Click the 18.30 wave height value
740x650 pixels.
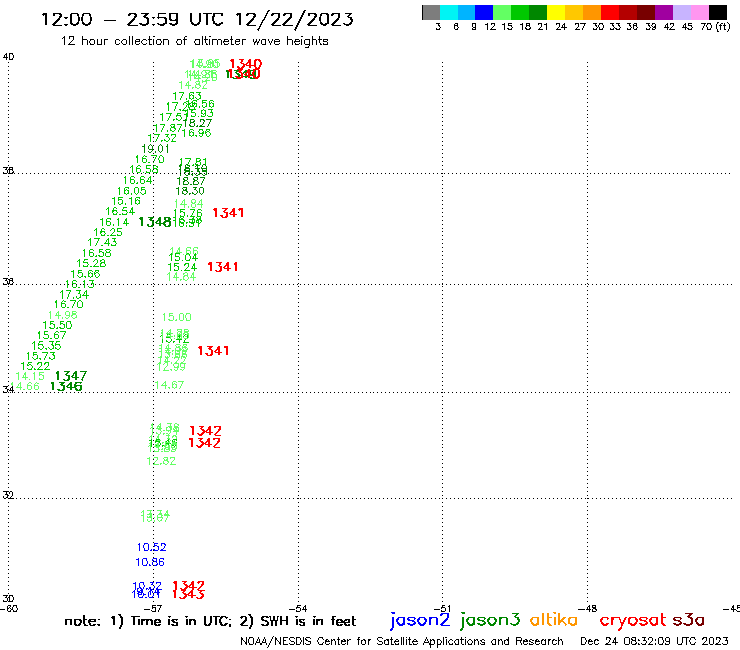tap(190, 191)
